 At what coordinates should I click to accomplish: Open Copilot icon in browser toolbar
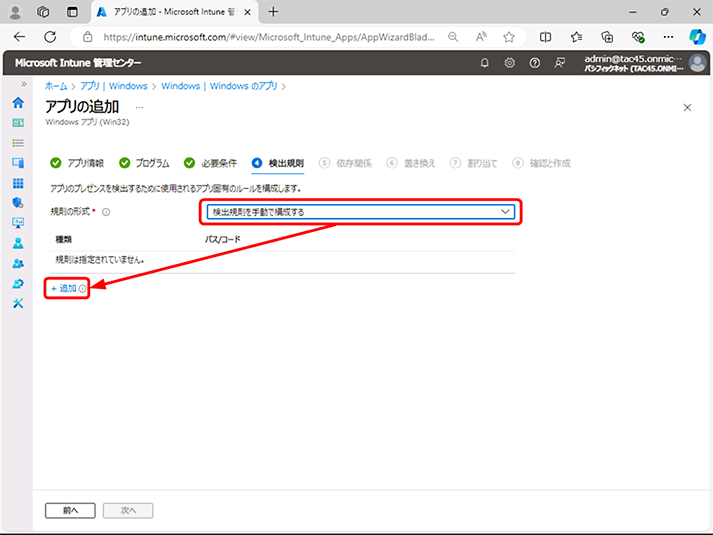698,37
